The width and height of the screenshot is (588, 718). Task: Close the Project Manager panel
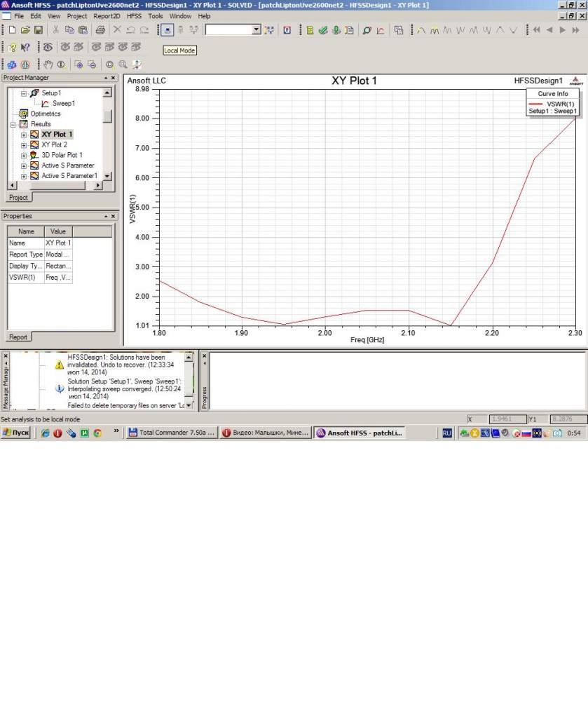113,78
